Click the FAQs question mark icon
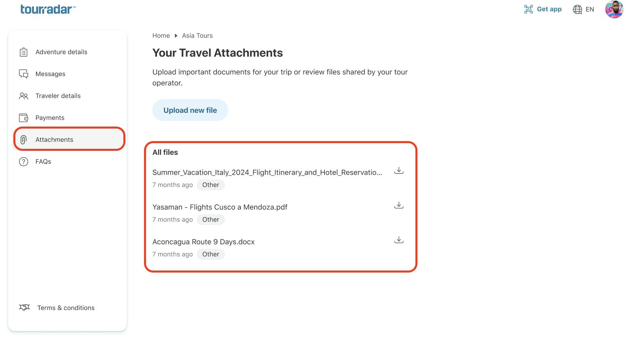 [23, 162]
